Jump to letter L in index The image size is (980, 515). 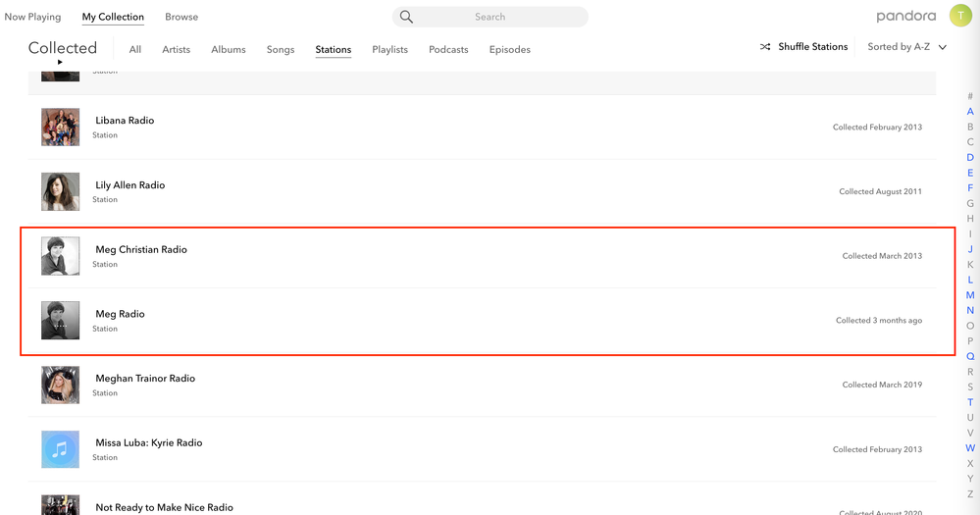tap(970, 280)
